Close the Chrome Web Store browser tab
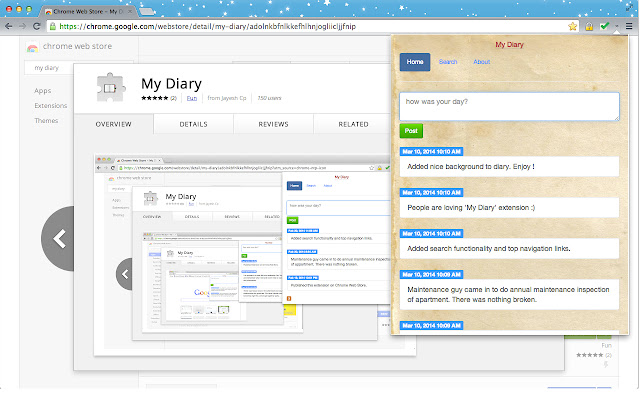Viewport: 640px width, 400px height. 130,11
